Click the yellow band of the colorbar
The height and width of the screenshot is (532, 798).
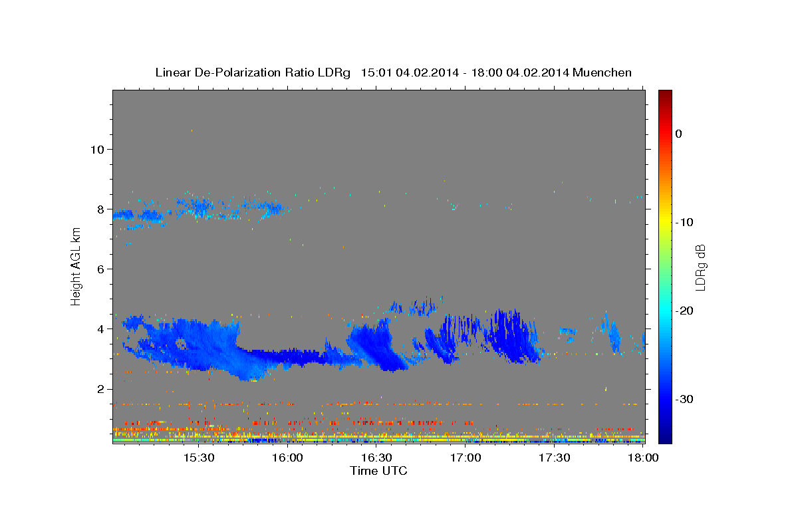[x=665, y=219]
